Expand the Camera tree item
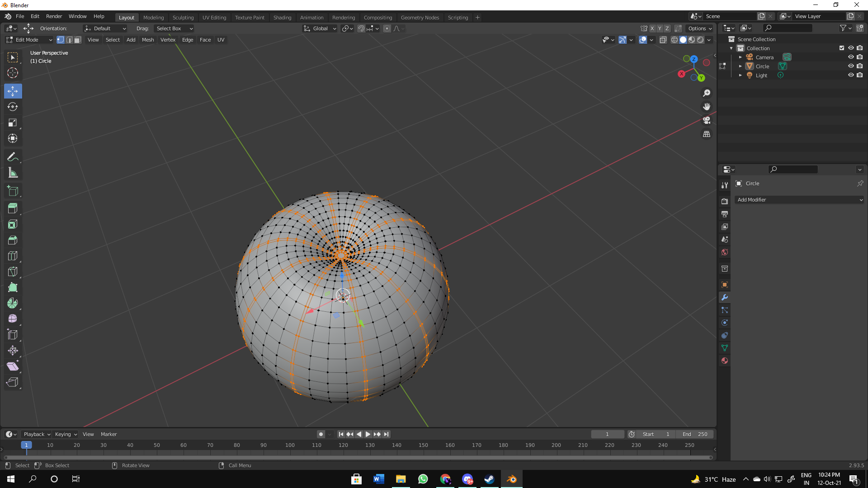The image size is (868, 488). (740, 57)
